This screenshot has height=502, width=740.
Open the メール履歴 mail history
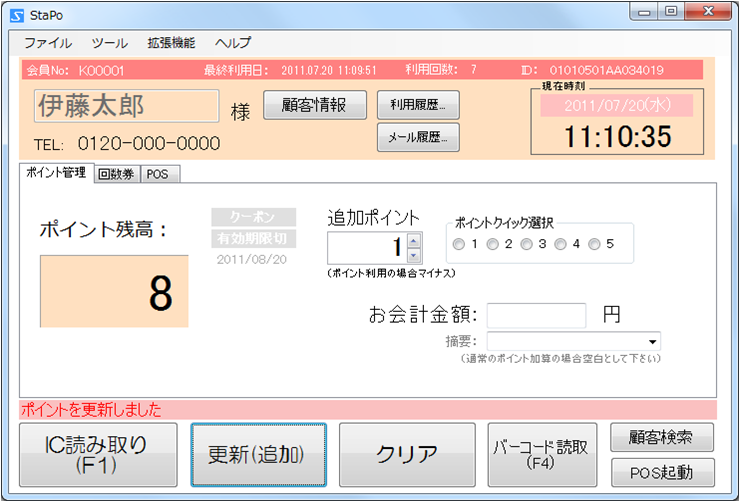click(418, 137)
